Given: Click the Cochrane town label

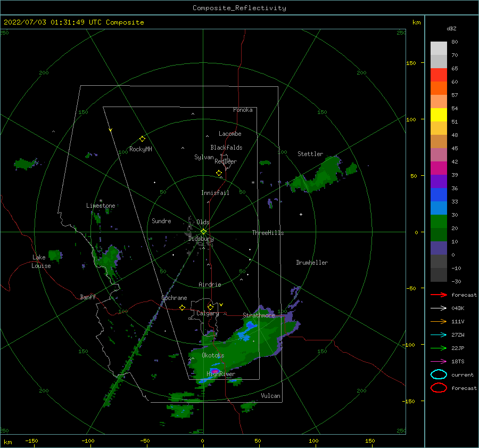Looking at the screenshot, I should coord(174,298).
